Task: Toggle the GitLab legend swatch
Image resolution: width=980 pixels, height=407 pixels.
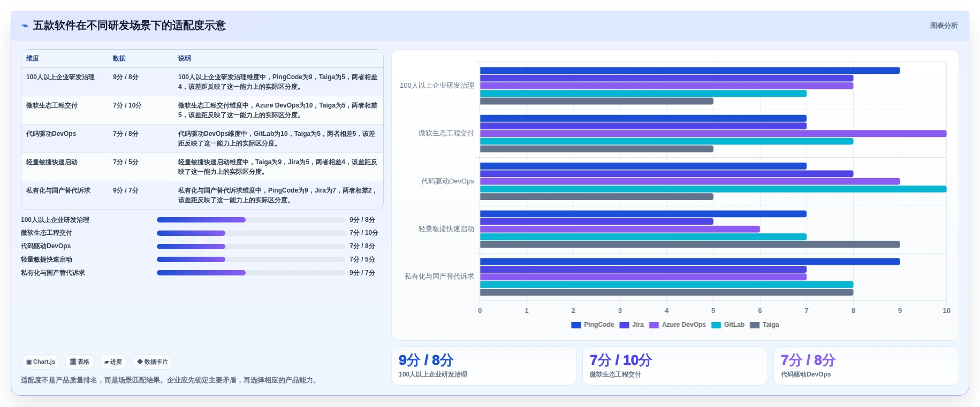Action: [x=716, y=325]
